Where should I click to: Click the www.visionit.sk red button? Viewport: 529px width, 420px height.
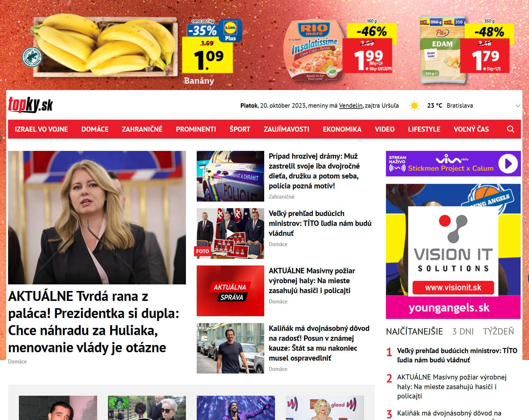tap(453, 288)
